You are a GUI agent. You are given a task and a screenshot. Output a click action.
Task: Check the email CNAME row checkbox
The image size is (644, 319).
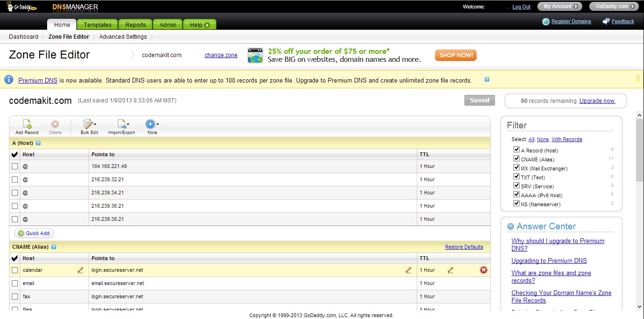[x=15, y=283]
